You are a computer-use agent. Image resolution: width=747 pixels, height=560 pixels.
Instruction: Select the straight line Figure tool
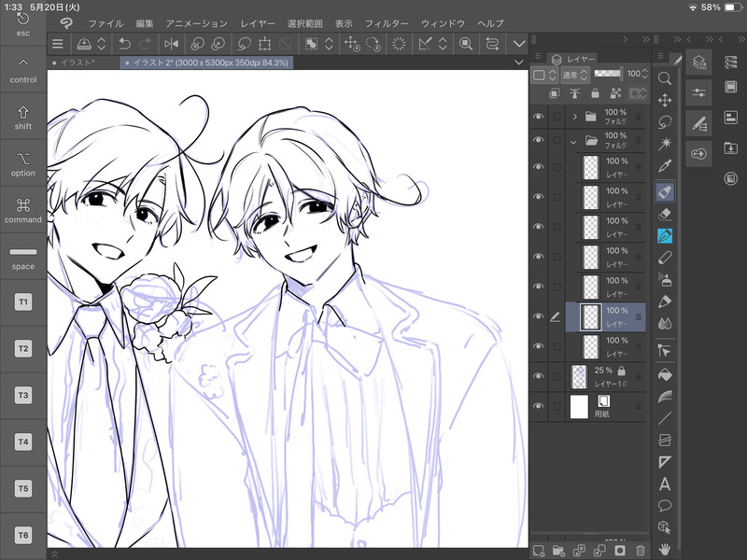[665, 418]
